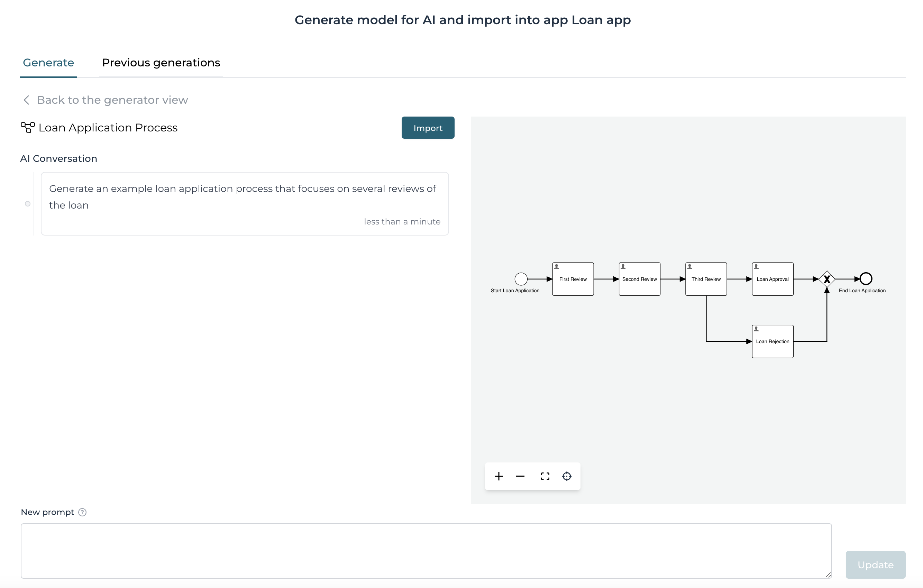Switch to the Previous generations tab
923x588 pixels.
coord(161,63)
